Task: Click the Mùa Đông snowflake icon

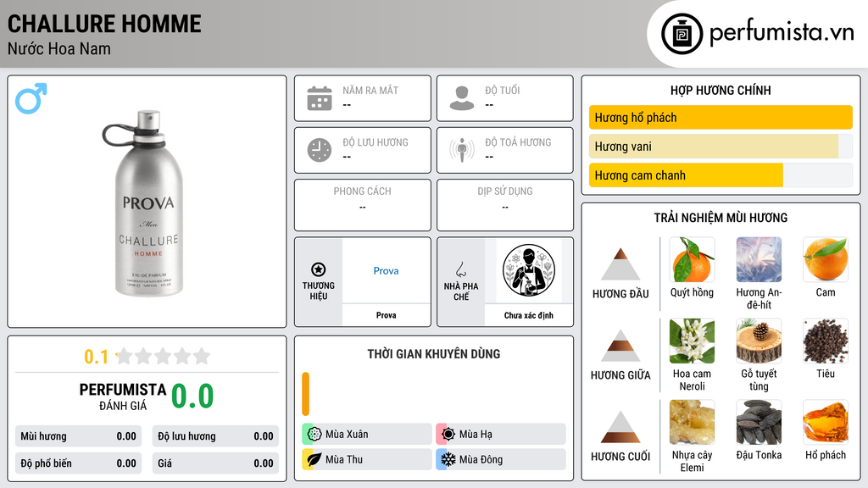Action: (x=448, y=459)
